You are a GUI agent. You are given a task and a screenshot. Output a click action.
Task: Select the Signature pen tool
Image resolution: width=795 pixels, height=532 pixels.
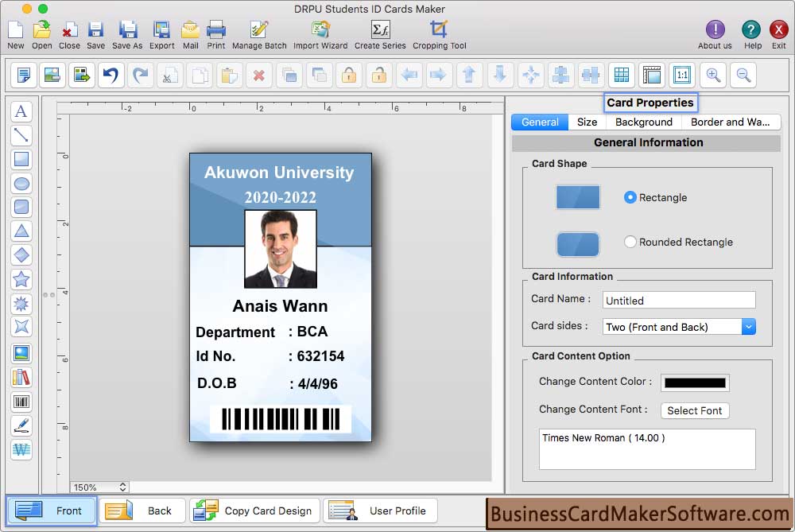[x=21, y=425]
